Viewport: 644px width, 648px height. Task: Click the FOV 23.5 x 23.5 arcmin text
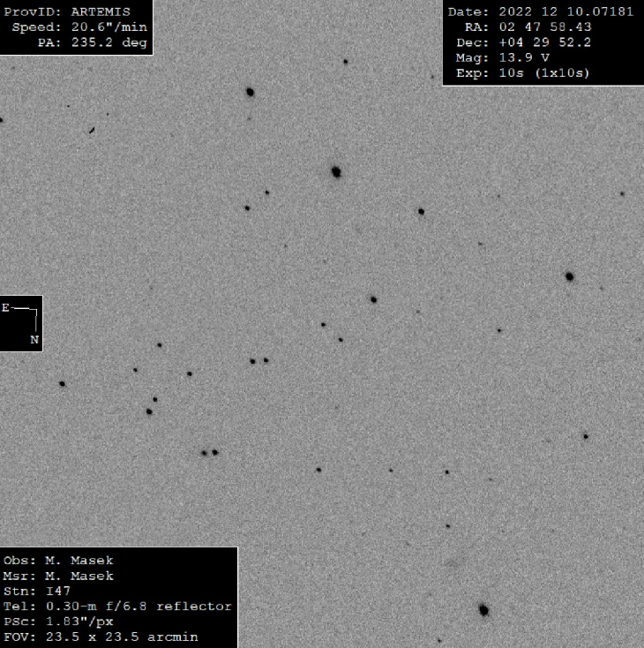click(x=101, y=637)
